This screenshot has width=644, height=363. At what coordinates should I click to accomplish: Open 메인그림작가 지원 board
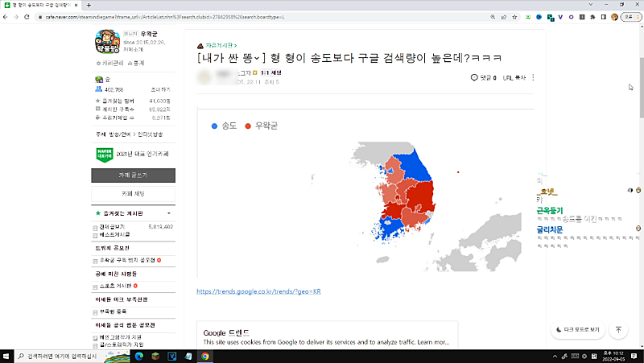point(121,337)
